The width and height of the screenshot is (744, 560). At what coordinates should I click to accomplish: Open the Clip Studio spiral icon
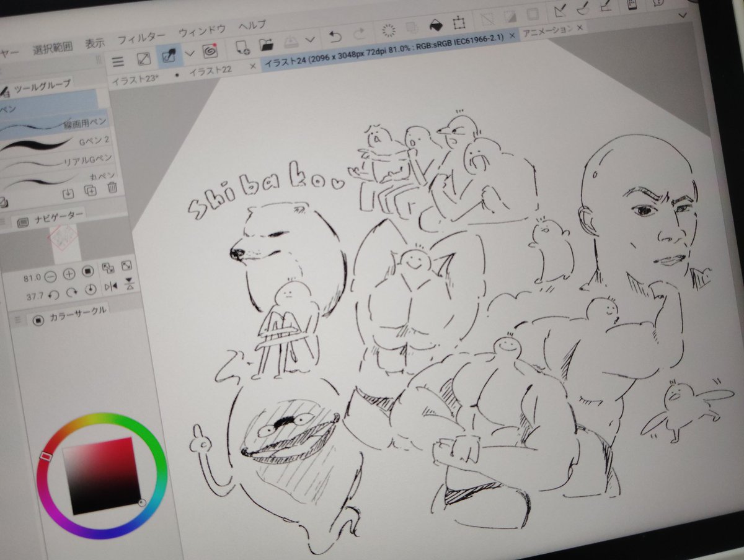[x=209, y=51]
